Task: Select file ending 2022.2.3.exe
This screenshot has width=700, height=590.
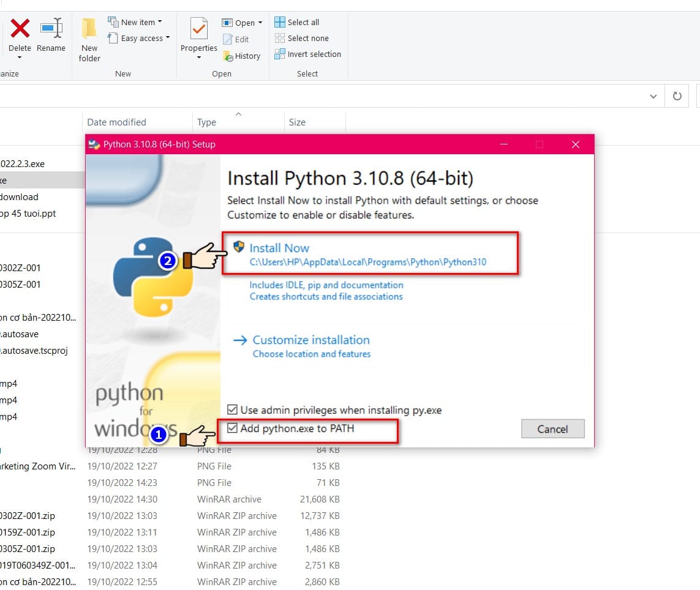Action: coord(22,164)
